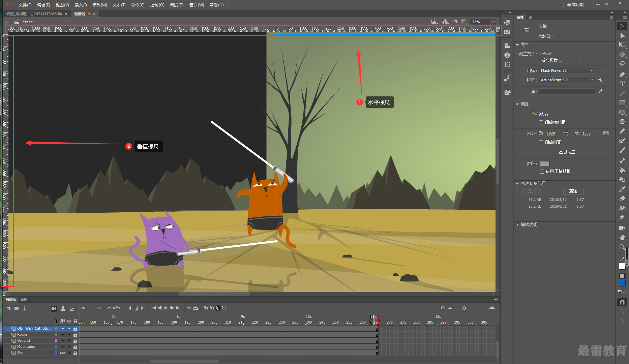The image size is (629, 364).
Task: Select the PolyStar hexagon tool
Action: [x=622, y=122]
